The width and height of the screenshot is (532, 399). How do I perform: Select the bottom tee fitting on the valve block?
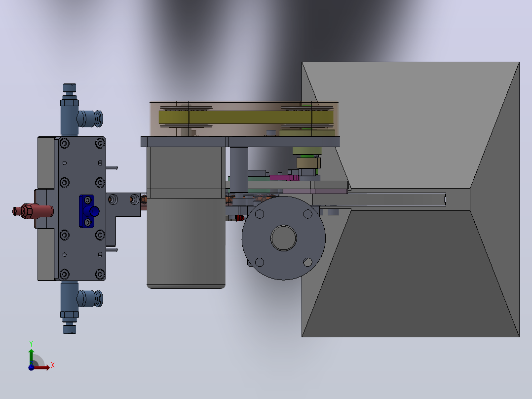(81, 307)
